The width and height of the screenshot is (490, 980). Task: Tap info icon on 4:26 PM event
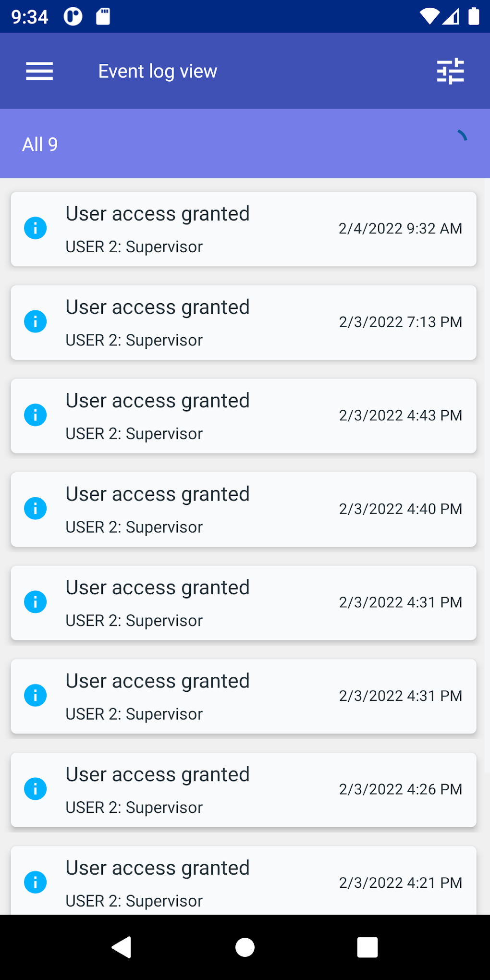[36, 789]
